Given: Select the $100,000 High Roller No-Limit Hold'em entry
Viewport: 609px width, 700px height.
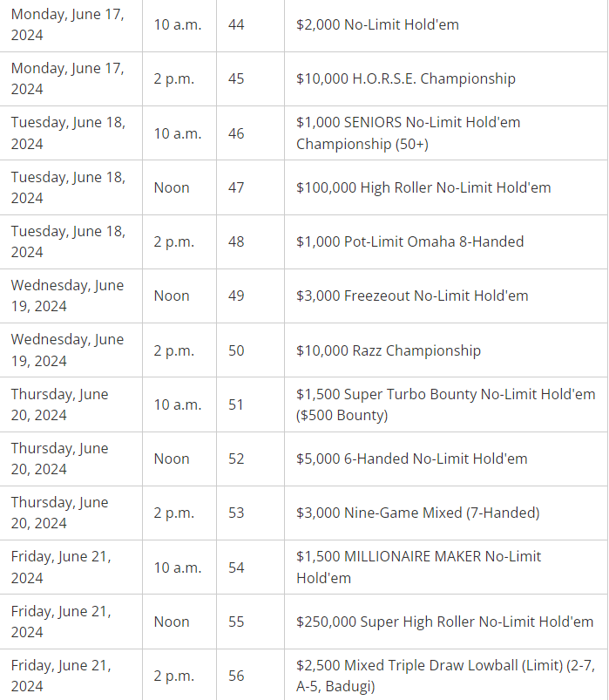Looking at the screenshot, I should coord(423,187).
